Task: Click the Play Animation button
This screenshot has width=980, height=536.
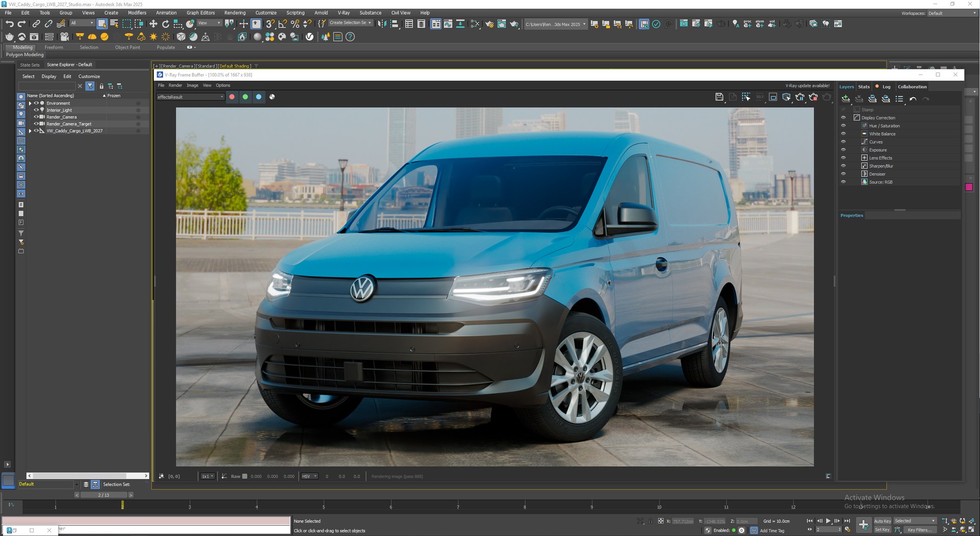Action: [x=828, y=521]
